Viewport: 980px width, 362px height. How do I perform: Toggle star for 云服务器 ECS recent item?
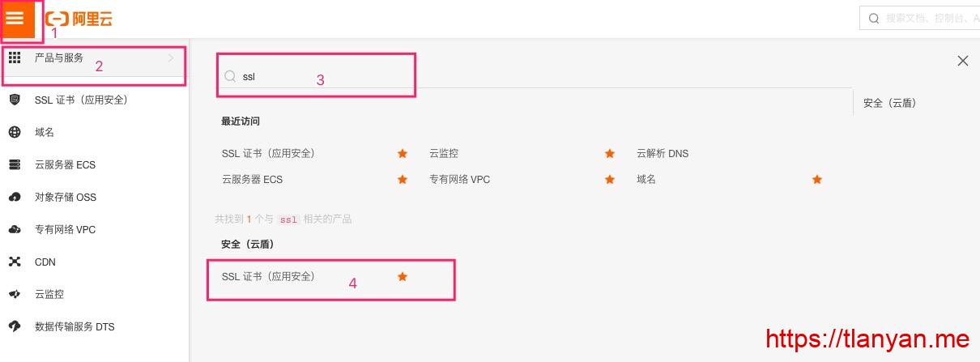pos(403,179)
